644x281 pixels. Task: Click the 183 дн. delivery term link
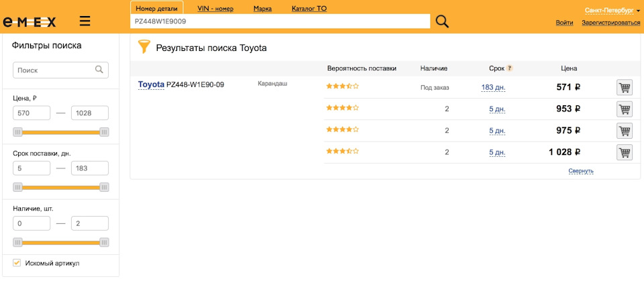tap(493, 87)
